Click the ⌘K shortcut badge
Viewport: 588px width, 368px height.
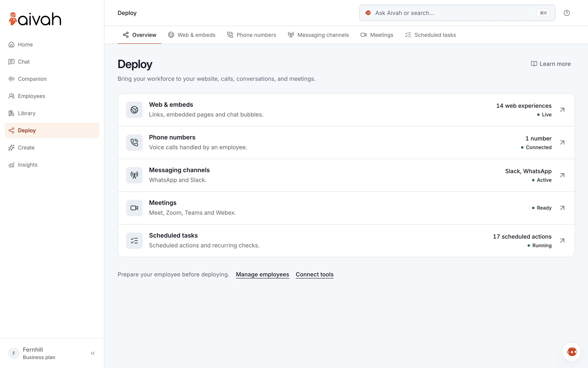543,13
